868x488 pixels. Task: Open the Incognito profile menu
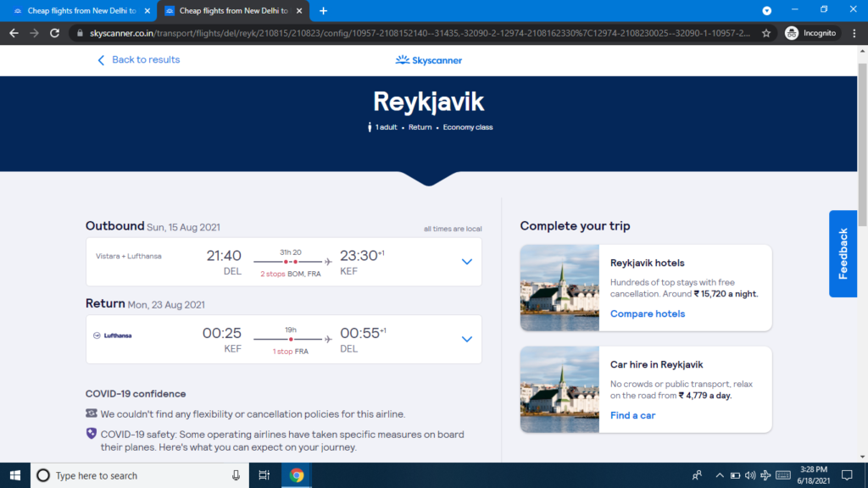coord(811,33)
